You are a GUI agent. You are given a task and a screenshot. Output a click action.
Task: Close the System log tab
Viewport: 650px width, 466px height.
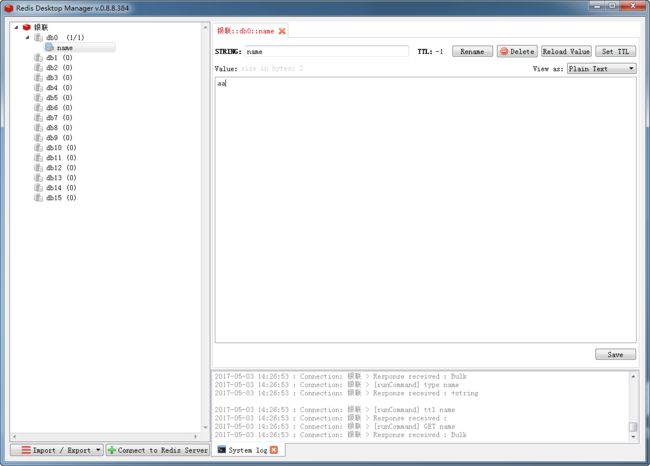pyautogui.click(x=274, y=450)
